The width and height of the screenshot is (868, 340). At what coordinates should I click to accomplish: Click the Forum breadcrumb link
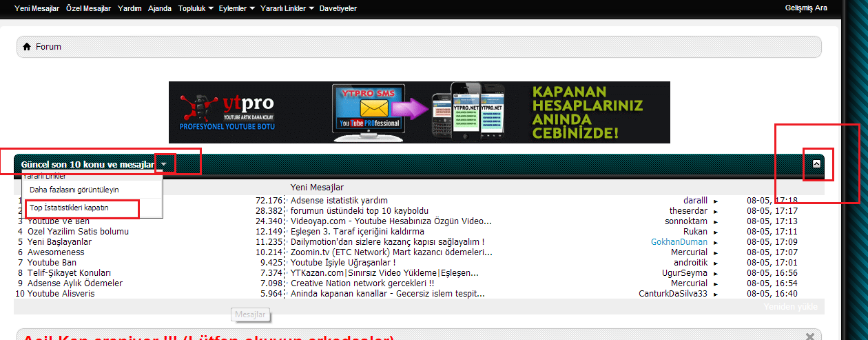[48, 47]
